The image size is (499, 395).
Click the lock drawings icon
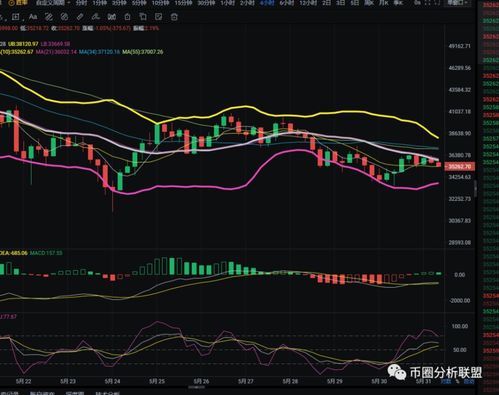click(x=127, y=17)
